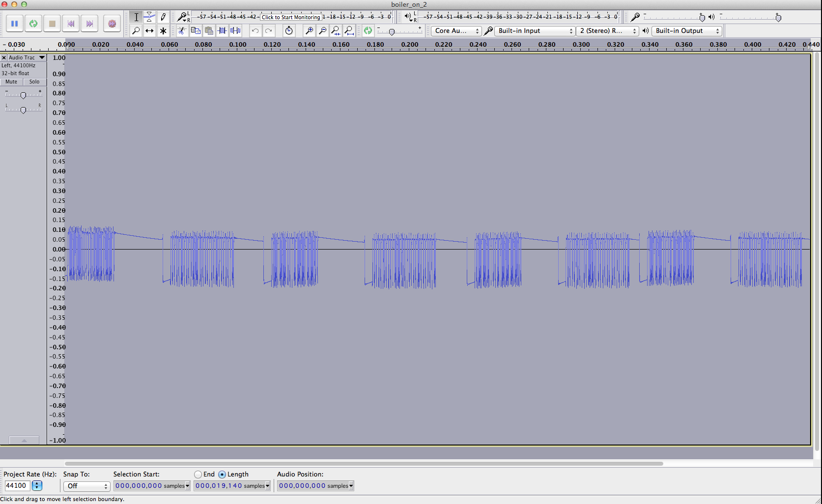
Task: Redo the last edit
Action: [268, 31]
